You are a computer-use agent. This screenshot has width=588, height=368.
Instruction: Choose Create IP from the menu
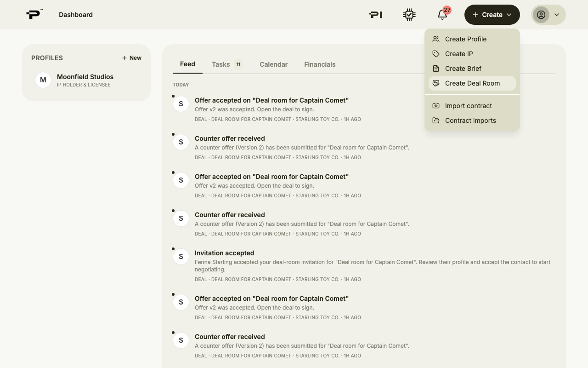point(472,54)
